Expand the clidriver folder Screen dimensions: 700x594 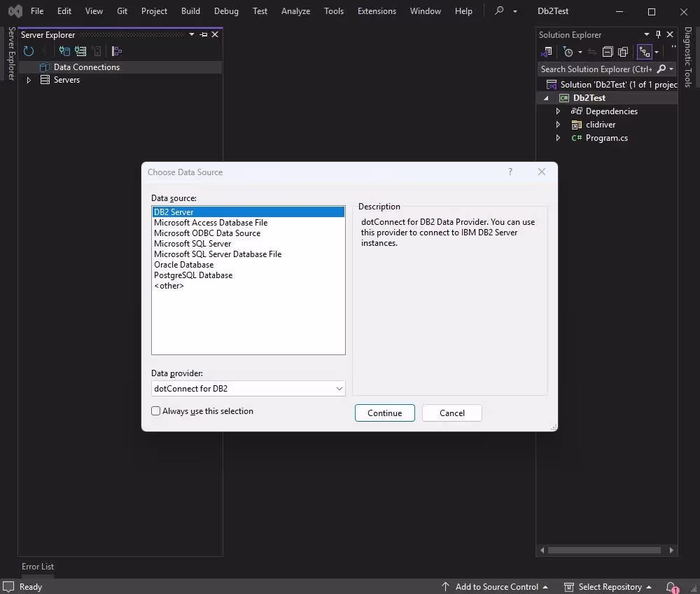(558, 125)
